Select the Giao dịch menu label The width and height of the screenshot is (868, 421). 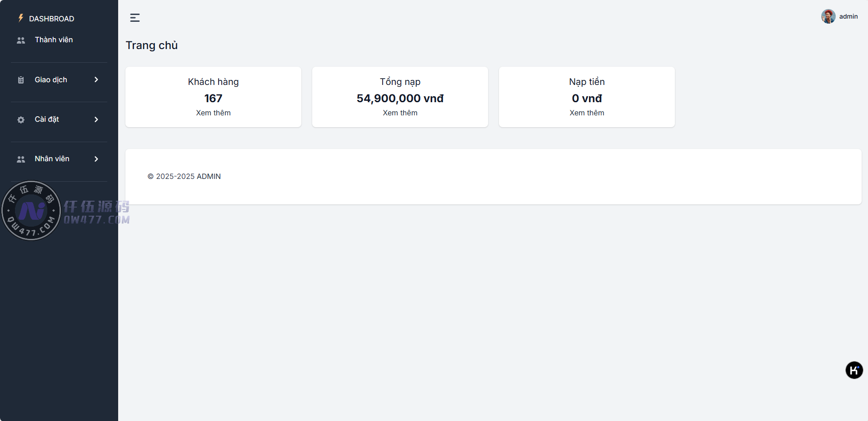(51, 80)
